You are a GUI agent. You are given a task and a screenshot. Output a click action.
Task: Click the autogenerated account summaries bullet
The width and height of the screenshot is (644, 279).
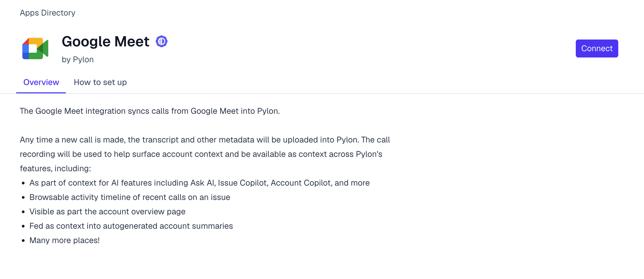point(131,226)
